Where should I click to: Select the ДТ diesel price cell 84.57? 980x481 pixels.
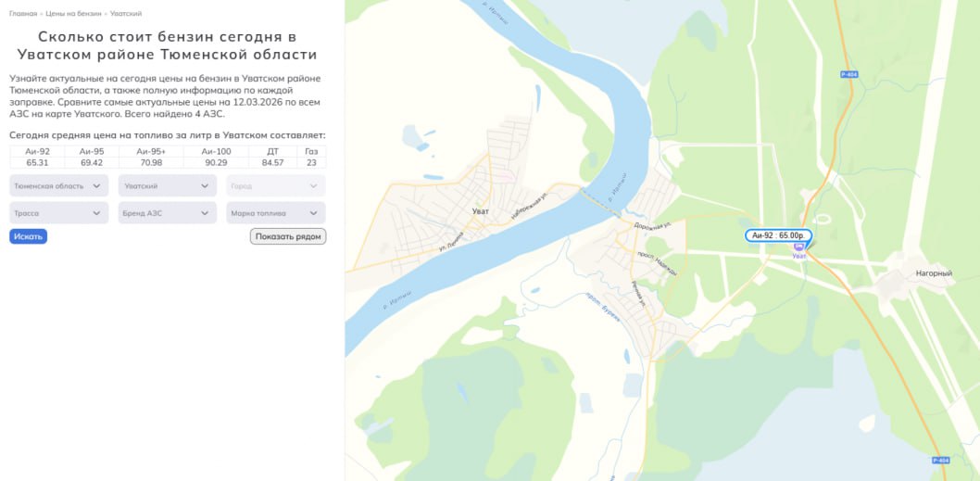click(272, 162)
